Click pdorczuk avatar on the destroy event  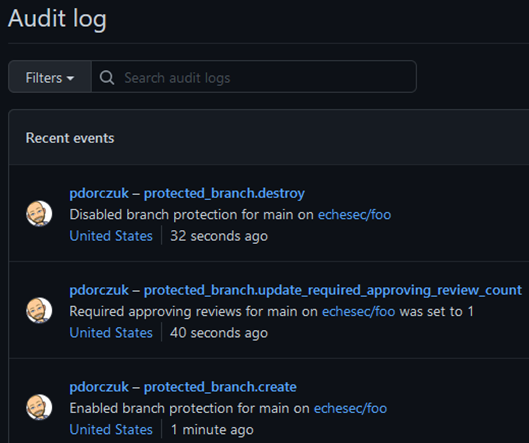39,214
